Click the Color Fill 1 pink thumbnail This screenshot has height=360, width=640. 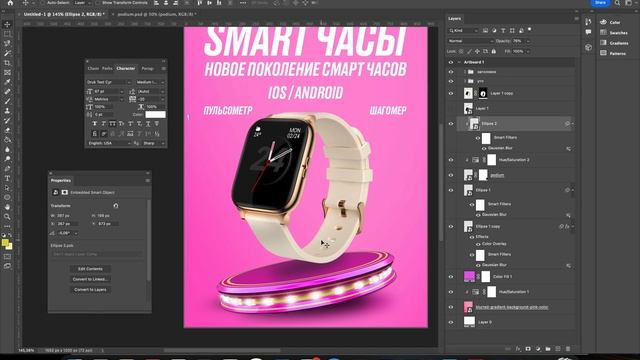[x=469, y=276]
